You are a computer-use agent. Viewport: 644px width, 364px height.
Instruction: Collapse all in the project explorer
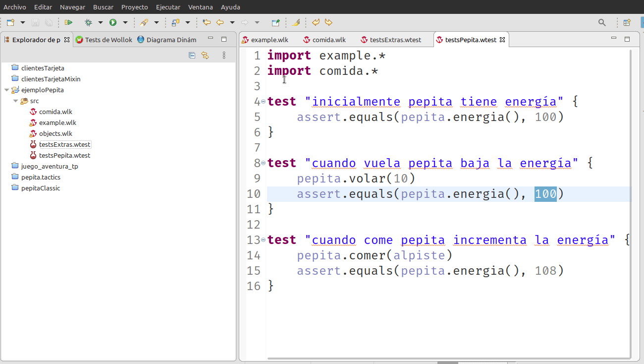(x=192, y=56)
